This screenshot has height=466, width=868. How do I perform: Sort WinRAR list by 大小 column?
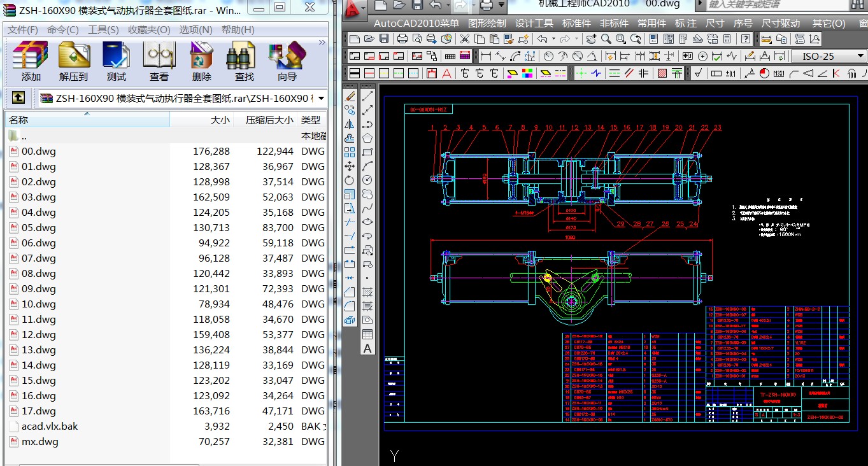[202, 120]
